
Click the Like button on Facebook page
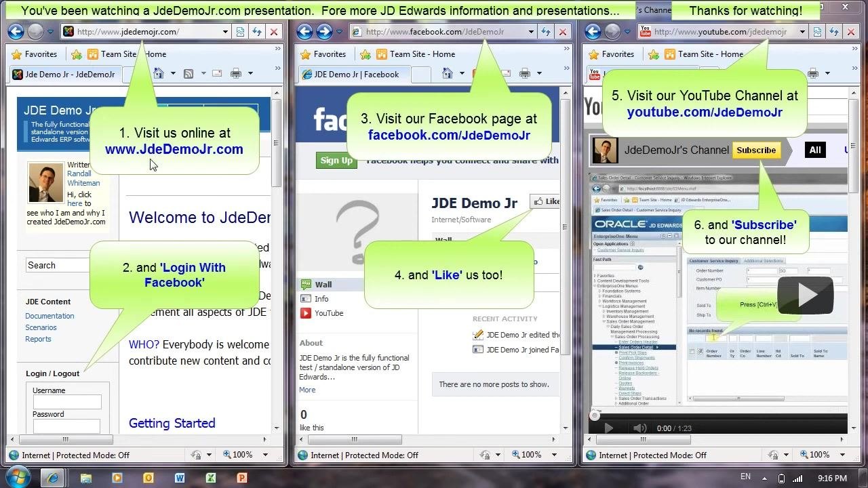click(546, 201)
